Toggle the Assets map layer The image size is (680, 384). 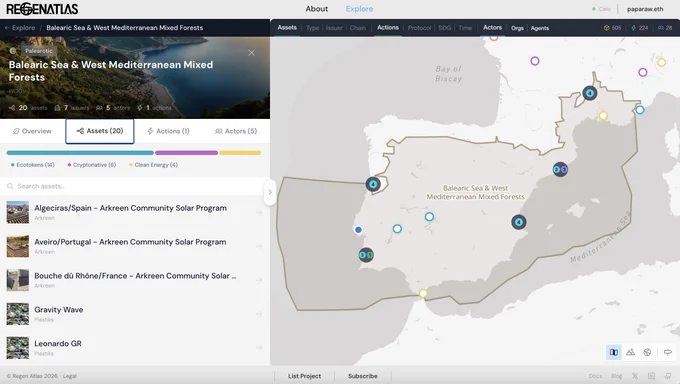pyautogui.click(x=287, y=27)
